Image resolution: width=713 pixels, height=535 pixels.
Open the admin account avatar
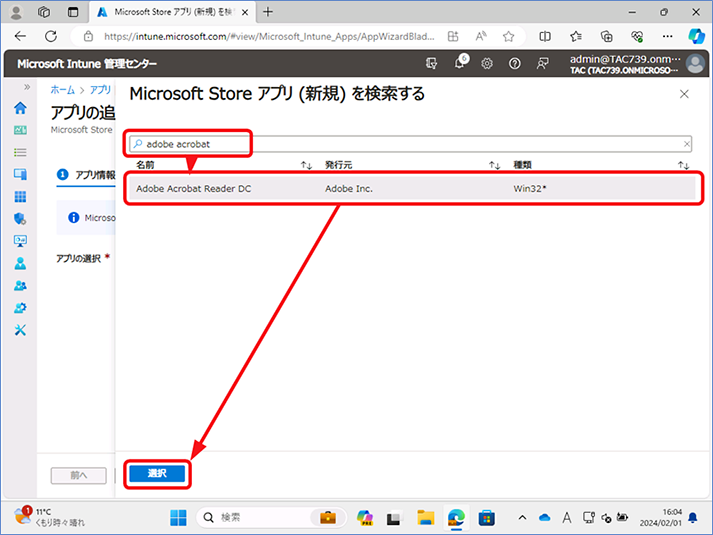pyautogui.click(x=695, y=64)
